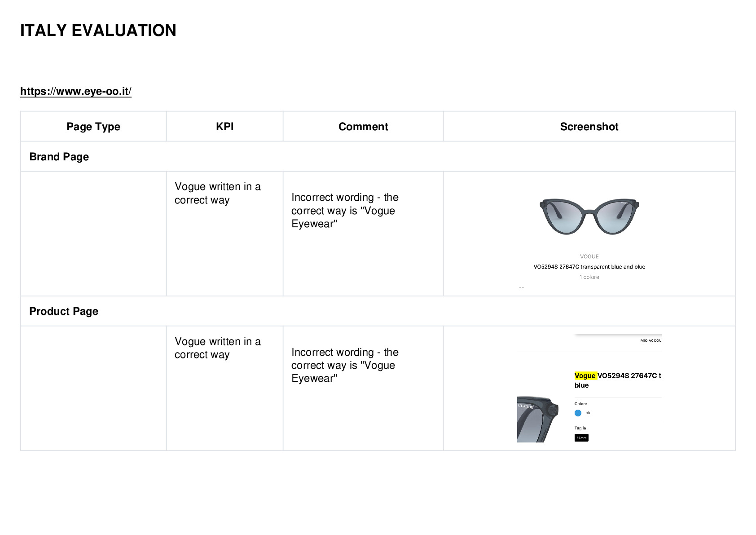Image resolution: width=756 pixels, height=535 pixels.
Task: Click the Product Page KPI cell text
Action: click(x=218, y=348)
